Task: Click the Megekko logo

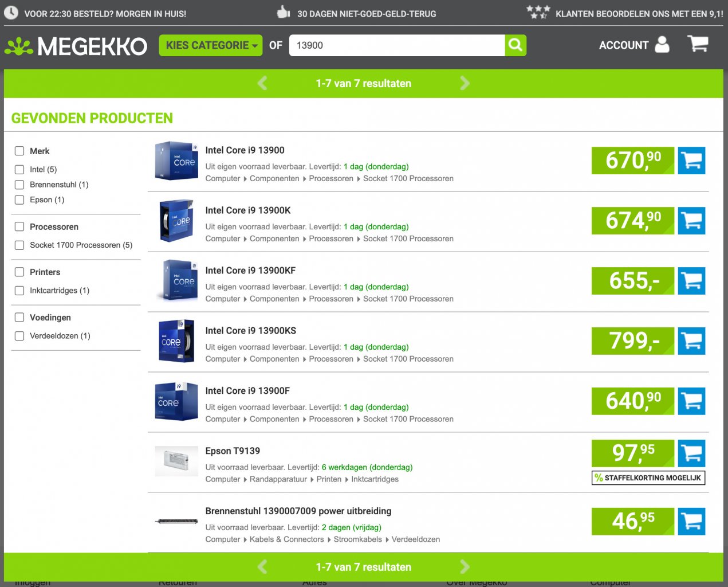Action: pos(76,46)
